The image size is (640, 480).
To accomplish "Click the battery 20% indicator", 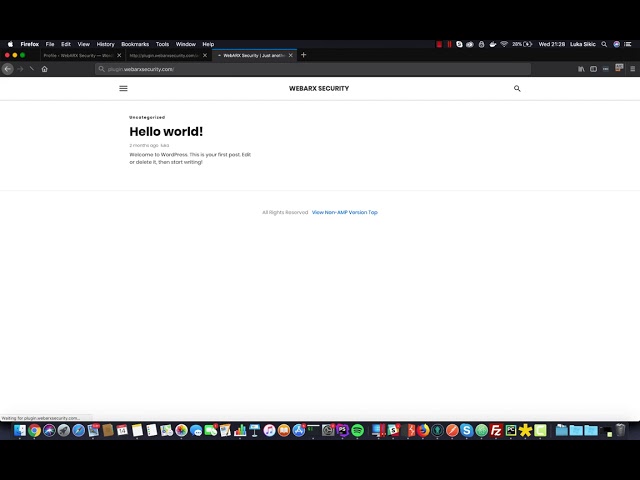I will [522, 44].
